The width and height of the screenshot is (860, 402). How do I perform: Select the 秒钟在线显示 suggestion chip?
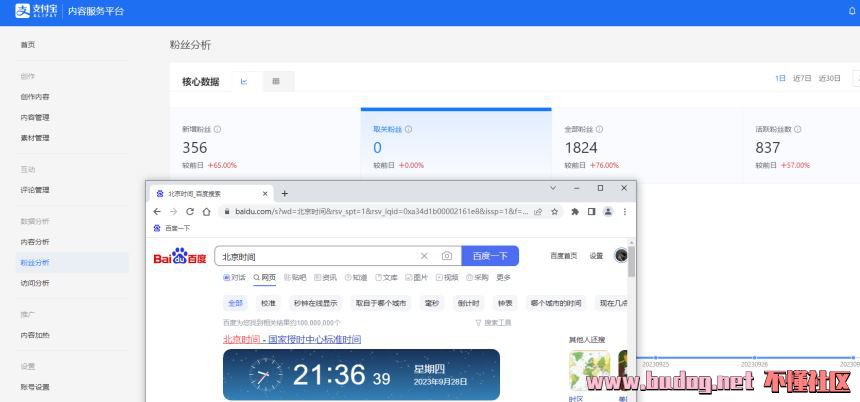(x=315, y=303)
